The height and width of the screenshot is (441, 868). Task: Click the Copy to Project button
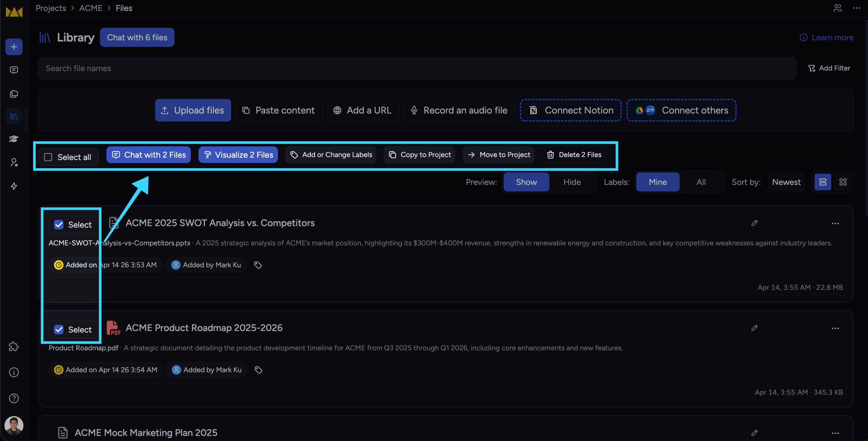pyautogui.click(x=419, y=155)
